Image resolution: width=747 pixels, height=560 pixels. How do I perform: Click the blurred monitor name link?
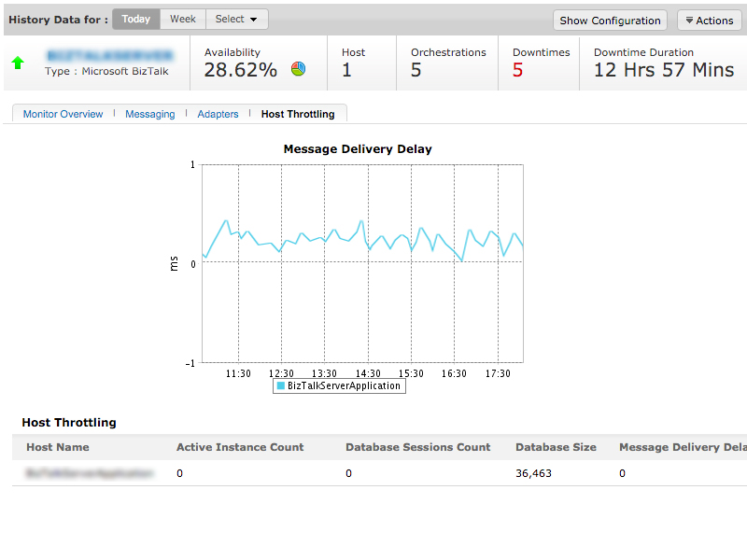point(109,56)
